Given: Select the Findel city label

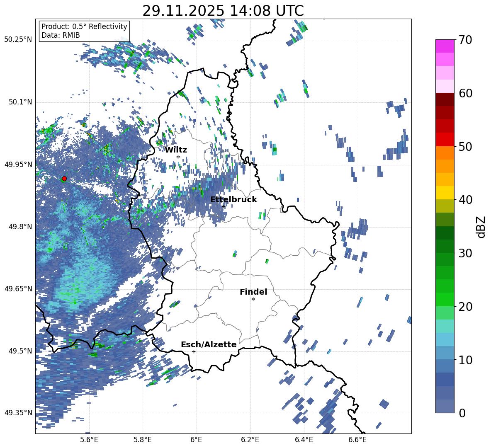Looking at the screenshot, I should (253, 292).
